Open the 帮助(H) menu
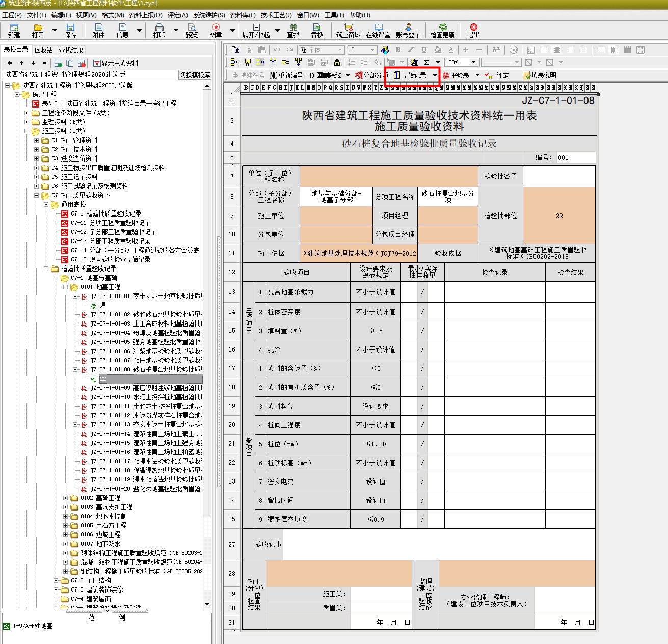The height and width of the screenshot is (644, 668). (x=360, y=15)
